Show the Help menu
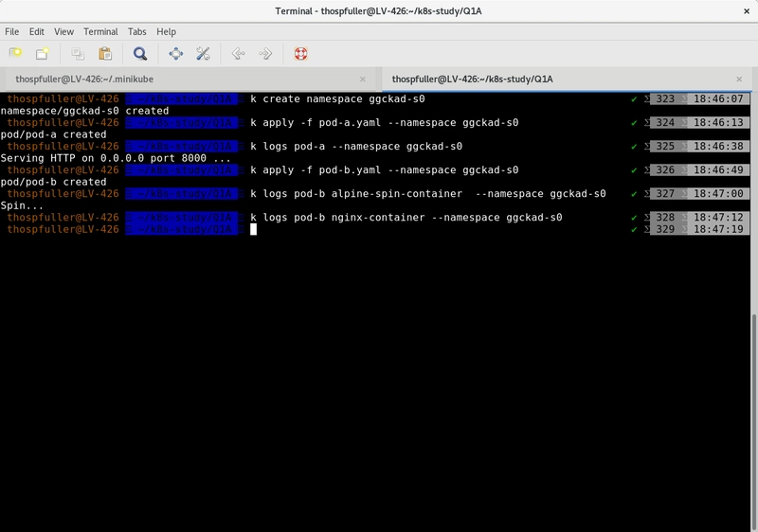Image resolution: width=758 pixels, height=532 pixels. click(x=166, y=31)
